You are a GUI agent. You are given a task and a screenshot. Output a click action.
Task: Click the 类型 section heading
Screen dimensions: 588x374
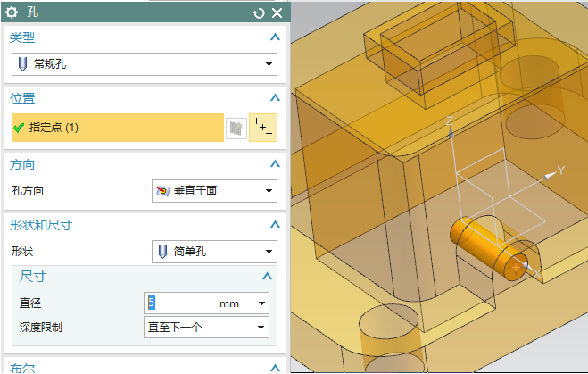tap(22, 37)
